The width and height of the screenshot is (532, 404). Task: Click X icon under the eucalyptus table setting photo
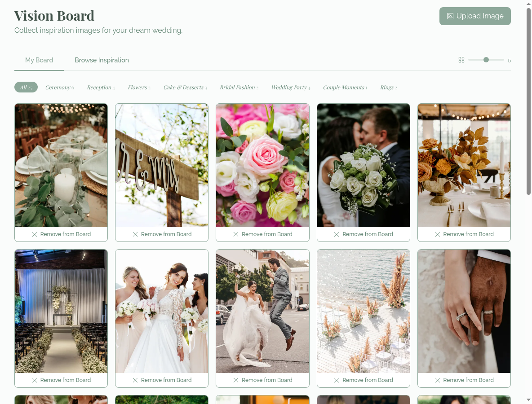pyautogui.click(x=35, y=234)
